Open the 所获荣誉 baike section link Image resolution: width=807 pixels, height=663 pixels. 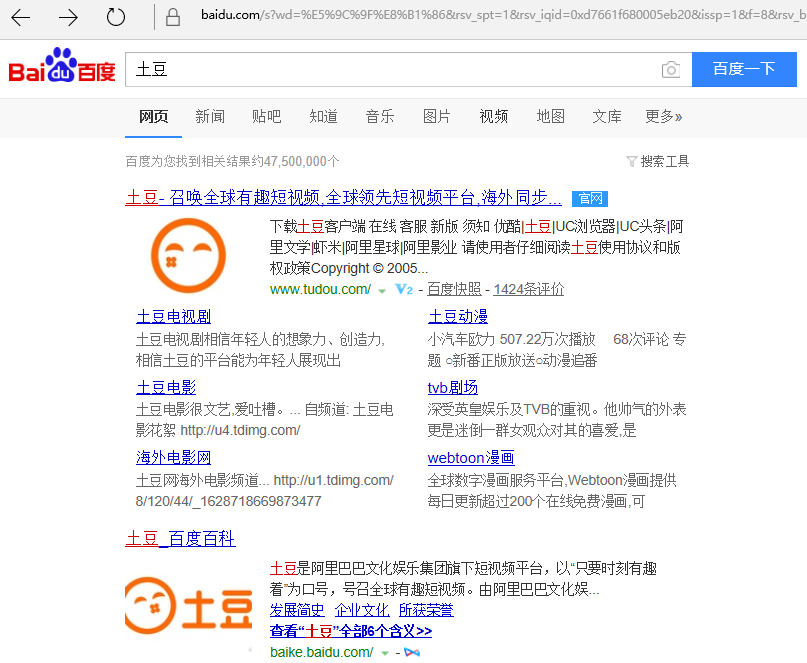426,610
